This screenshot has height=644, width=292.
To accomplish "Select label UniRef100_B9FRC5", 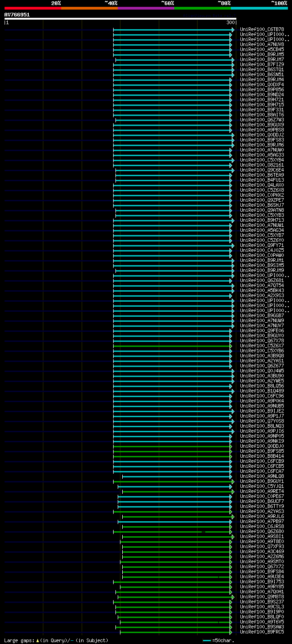I will 262,632.
